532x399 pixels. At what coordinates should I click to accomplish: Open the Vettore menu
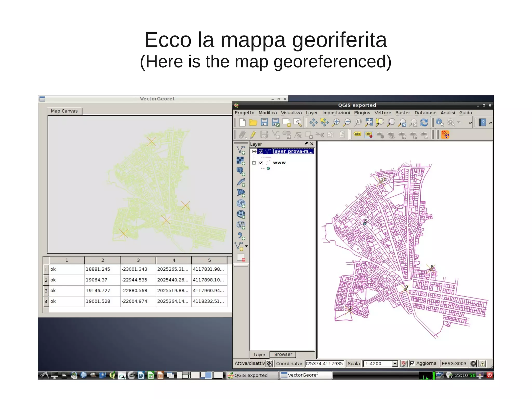click(x=383, y=113)
